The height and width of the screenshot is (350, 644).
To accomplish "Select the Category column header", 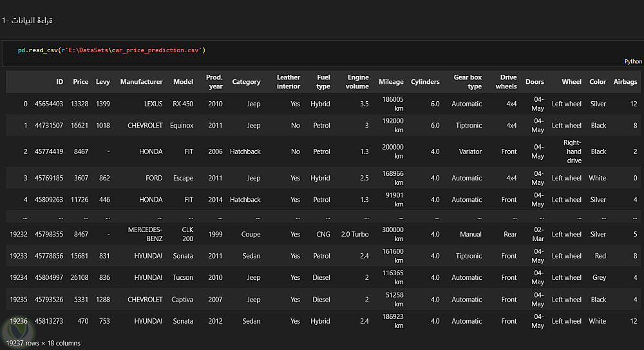I will click(x=246, y=82).
